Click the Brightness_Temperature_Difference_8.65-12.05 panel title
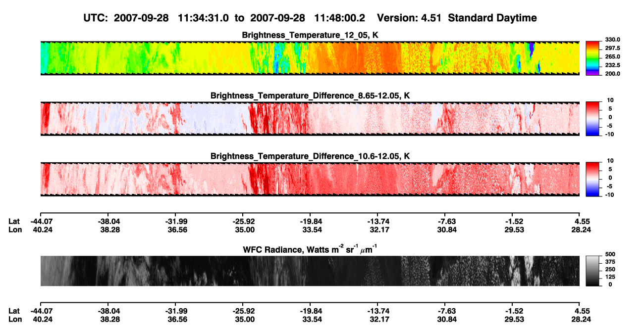644x330 pixels. [x=310, y=95]
